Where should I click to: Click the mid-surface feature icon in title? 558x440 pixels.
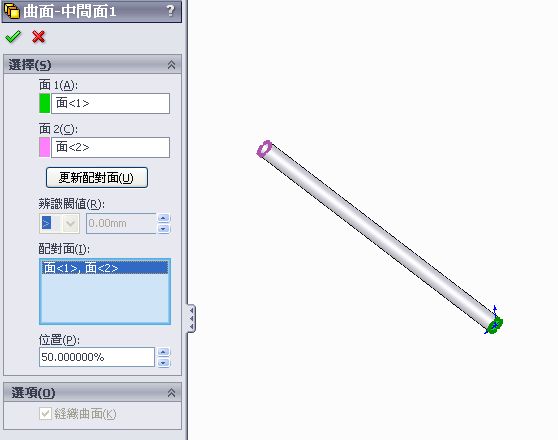pyautogui.click(x=12, y=11)
